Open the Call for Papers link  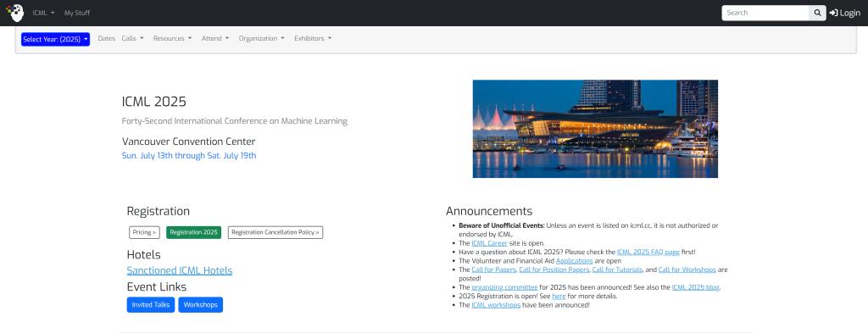494,269
